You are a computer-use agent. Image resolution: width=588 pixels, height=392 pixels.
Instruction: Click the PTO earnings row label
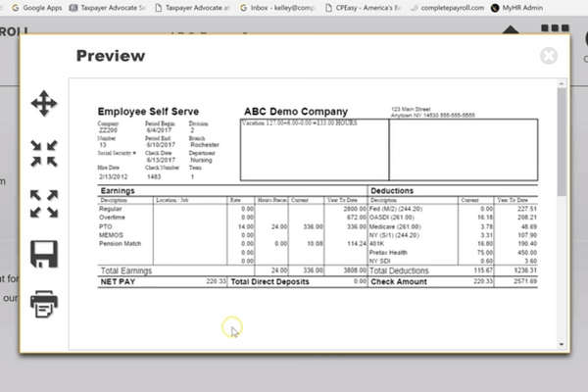coord(106,226)
